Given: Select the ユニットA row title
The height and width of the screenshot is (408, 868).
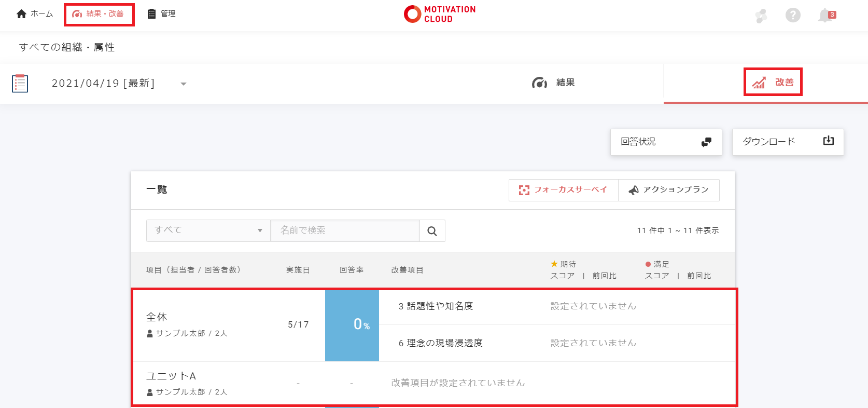Looking at the screenshot, I should [171, 376].
